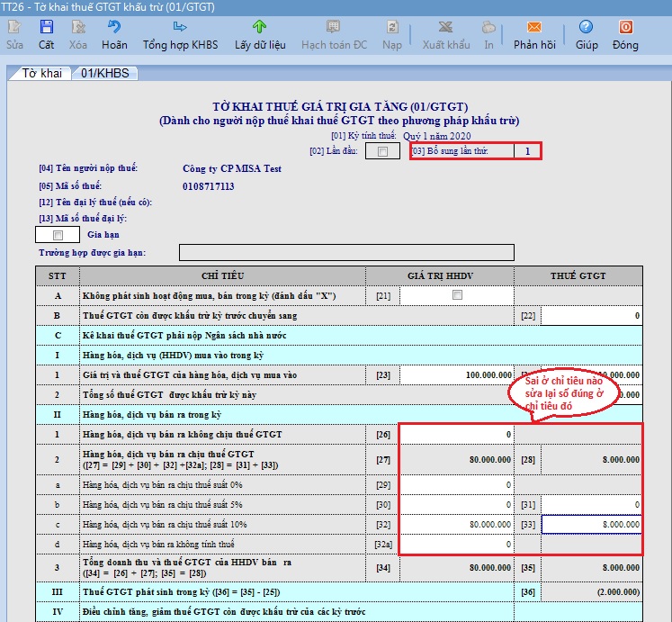Toggle the [02] Lần đầu checkbox

pos(382,151)
